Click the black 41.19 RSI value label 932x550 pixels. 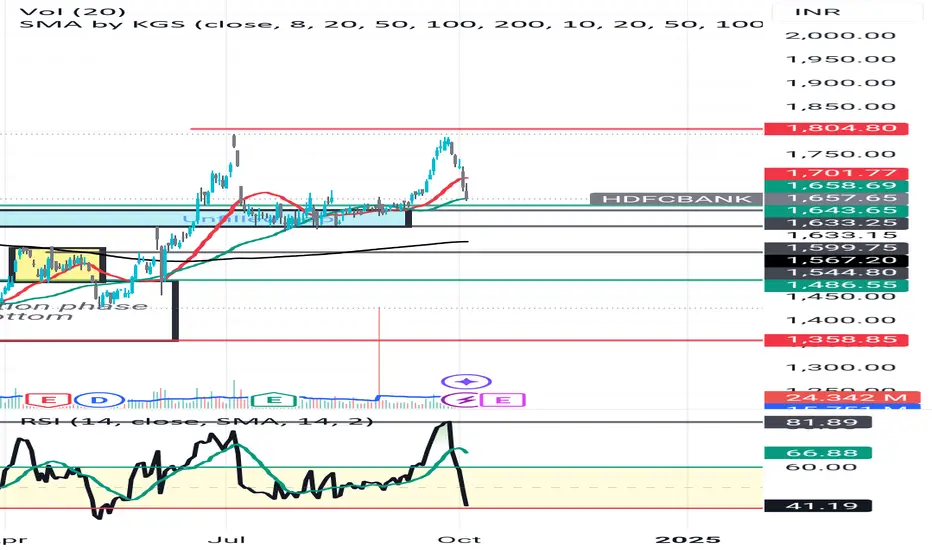pos(818,506)
